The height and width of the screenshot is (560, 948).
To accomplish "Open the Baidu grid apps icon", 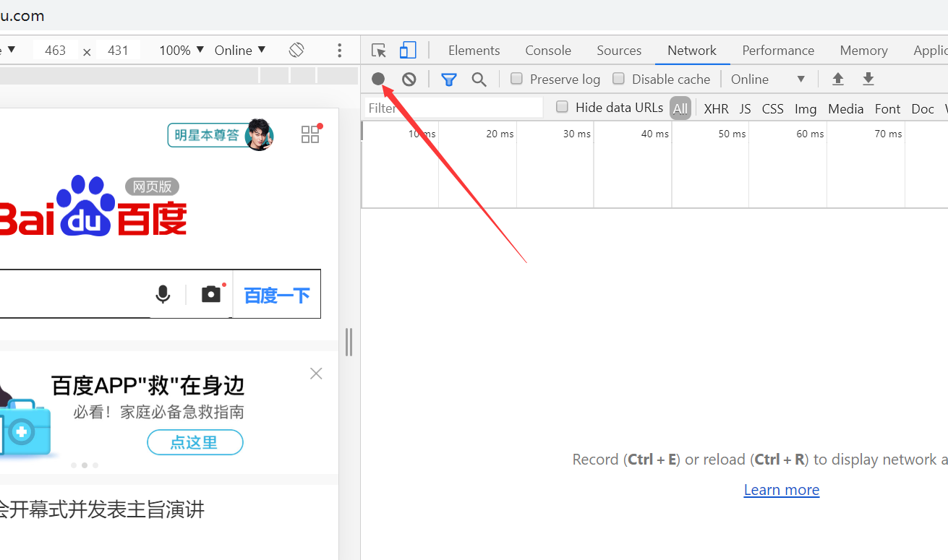I will tap(310, 134).
